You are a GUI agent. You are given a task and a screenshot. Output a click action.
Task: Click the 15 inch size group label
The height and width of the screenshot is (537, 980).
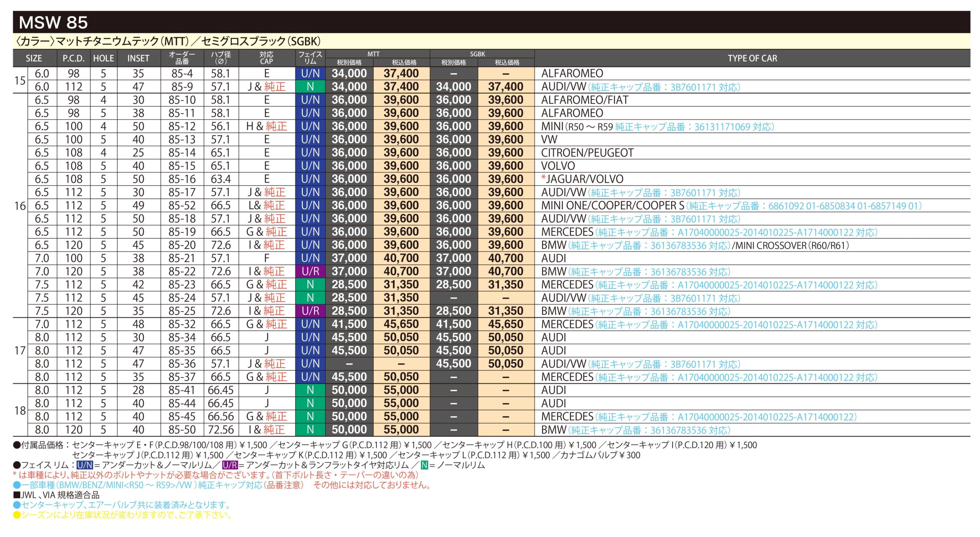[20, 80]
